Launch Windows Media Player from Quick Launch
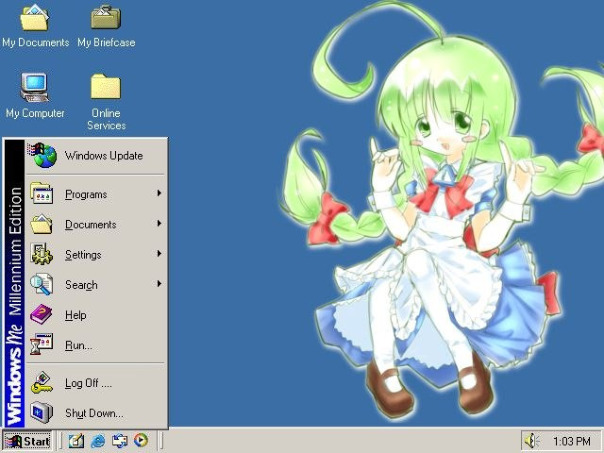Image resolution: width=604 pixels, height=453 pixels. point(141,440)
